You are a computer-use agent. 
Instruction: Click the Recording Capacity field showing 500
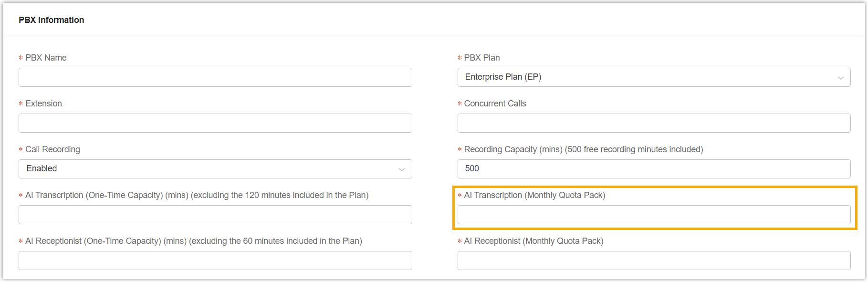[654, 169]
